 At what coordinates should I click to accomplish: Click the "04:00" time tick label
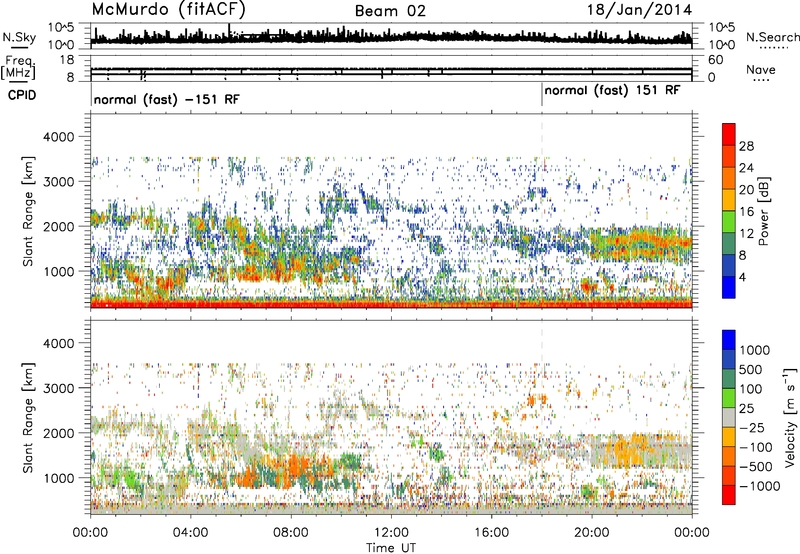(190, 532)
